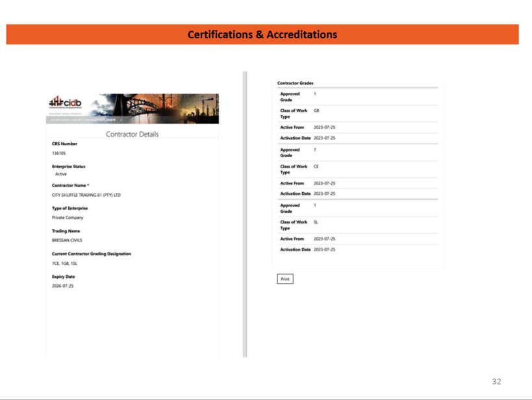This screenshot has height=400, width=532.
Task: Click the Private Company enterprise type
Action: tap(68, 218)
